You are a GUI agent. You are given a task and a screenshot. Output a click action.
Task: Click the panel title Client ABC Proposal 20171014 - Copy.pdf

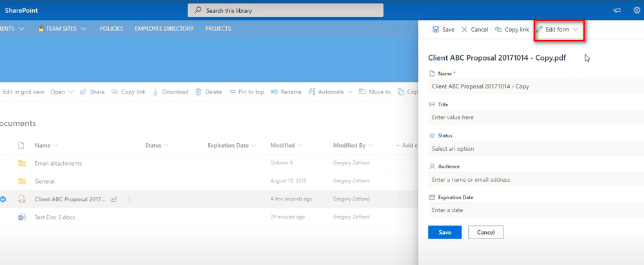coord(497,58)
